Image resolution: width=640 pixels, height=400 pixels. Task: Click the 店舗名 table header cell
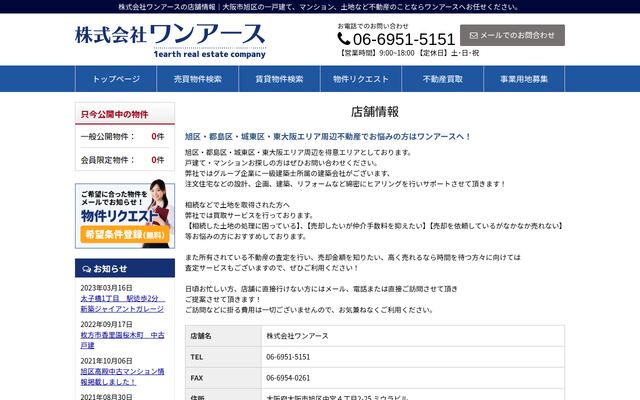223,336
